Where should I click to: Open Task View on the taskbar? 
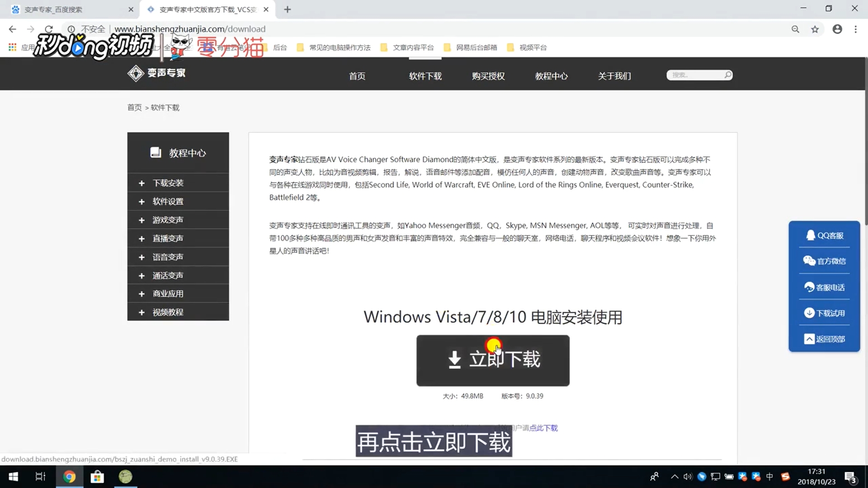click(x=40, y=477)
